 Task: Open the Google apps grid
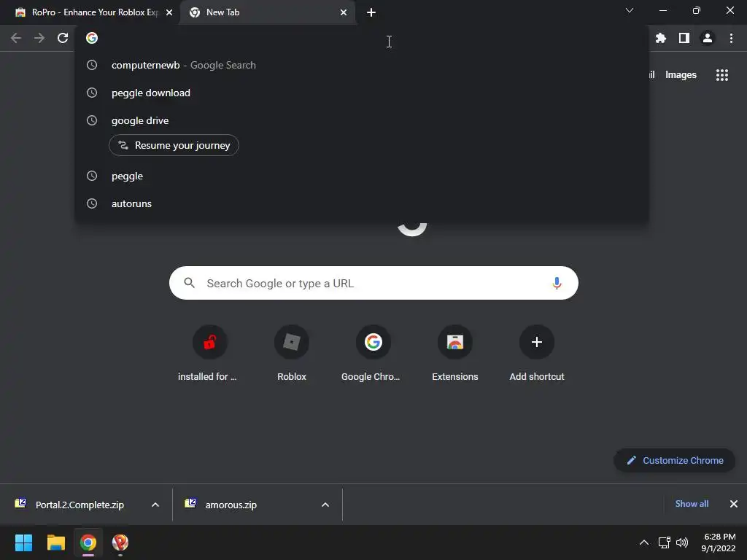pos(722,75)
